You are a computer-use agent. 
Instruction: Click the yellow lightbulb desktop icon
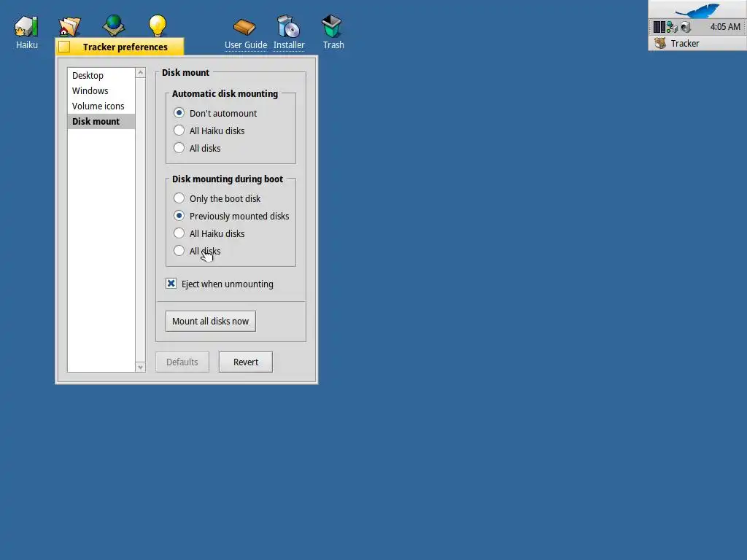[158, 26]
